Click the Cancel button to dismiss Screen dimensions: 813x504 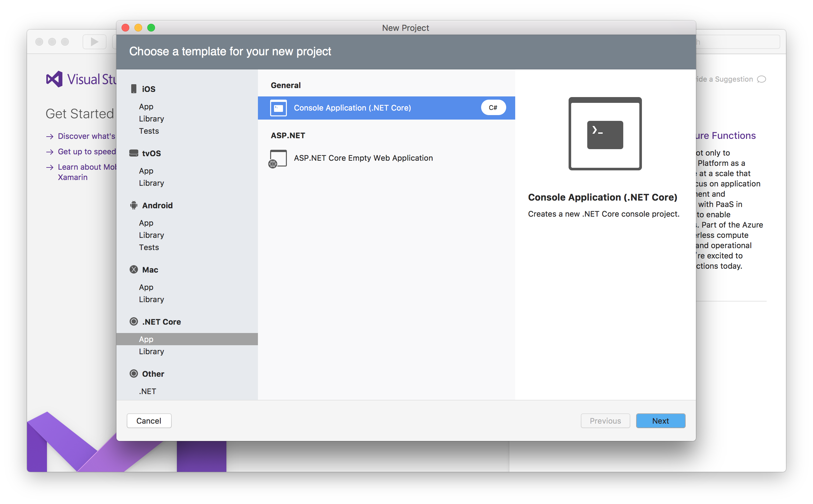tap(148, 421)
